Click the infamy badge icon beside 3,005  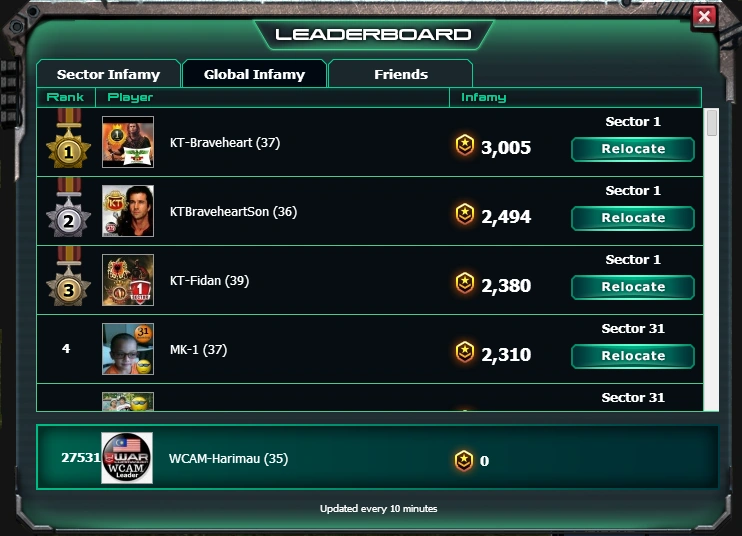[x=465, y=145]
